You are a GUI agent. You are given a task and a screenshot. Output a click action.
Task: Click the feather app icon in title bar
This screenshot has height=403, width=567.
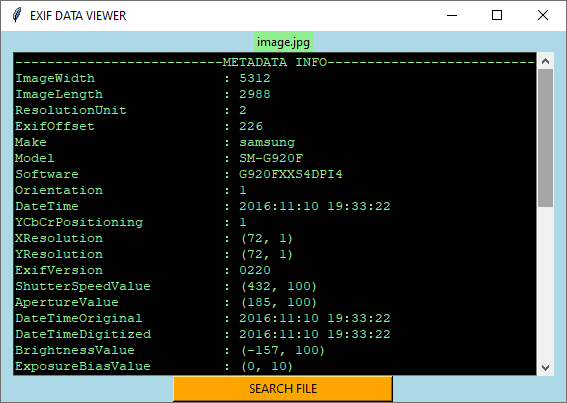(17, 15)
